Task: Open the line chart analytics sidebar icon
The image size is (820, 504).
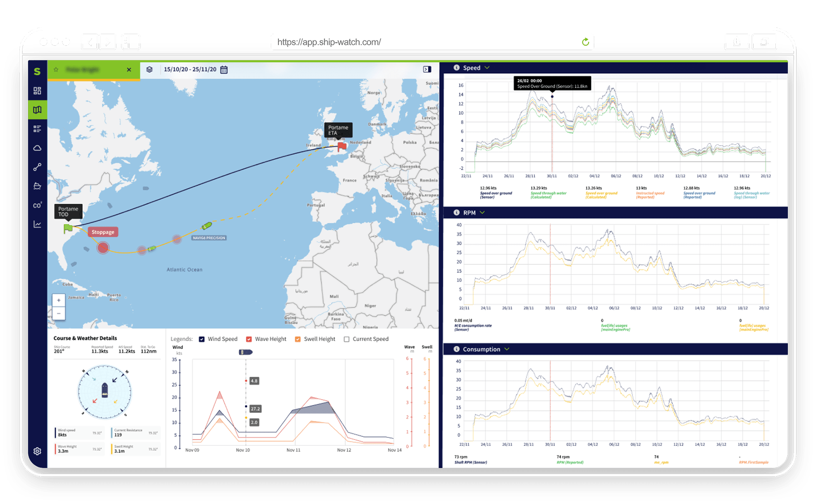Action: [x=37, y=224]
